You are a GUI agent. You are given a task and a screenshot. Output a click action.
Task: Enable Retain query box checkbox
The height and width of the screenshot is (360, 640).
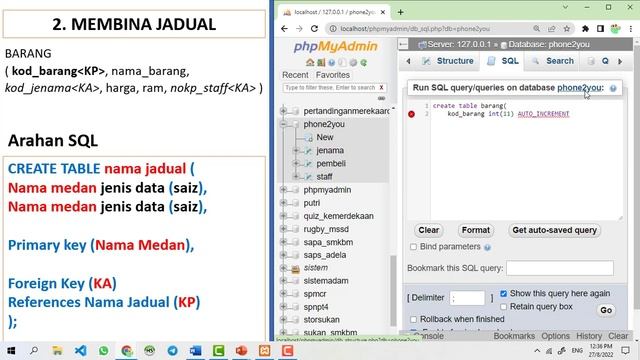pos(503,307)
